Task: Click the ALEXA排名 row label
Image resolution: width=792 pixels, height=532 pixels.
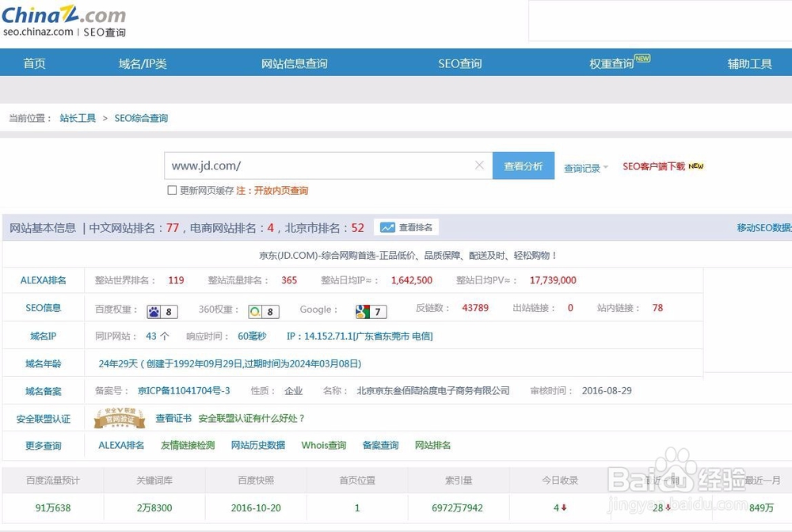Action: 43,280
